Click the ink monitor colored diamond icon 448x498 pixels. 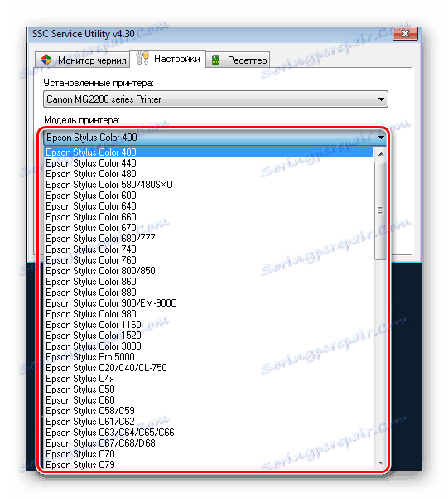click(x=46, y=60)
